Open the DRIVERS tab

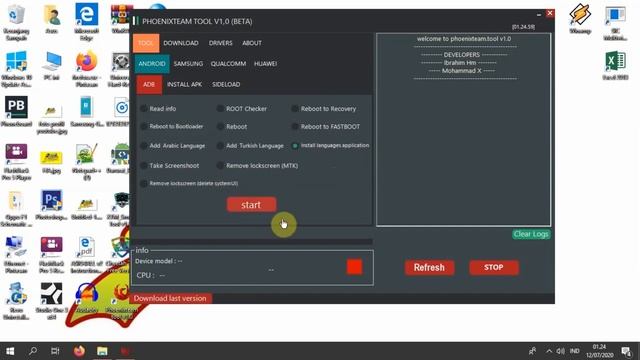click(x=220, y=43)
